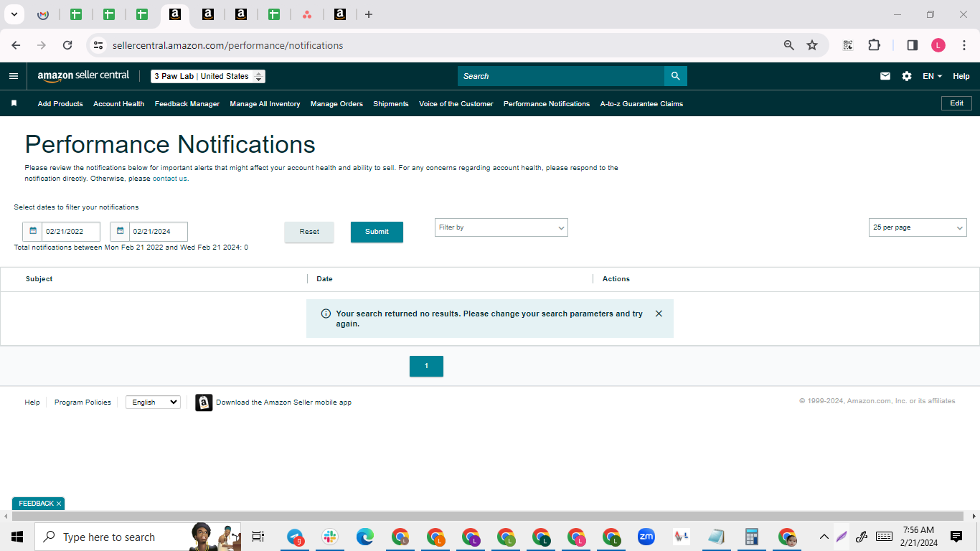Open the Seller Central hamburger menu
The image size is (980, 551).
point(14,76)
